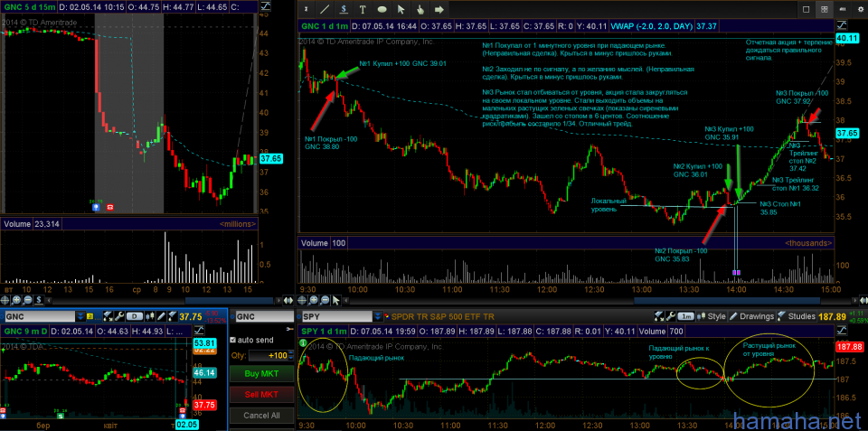Open quick studies flask in SPY header
868x431 pixels.
pos(659,316)
